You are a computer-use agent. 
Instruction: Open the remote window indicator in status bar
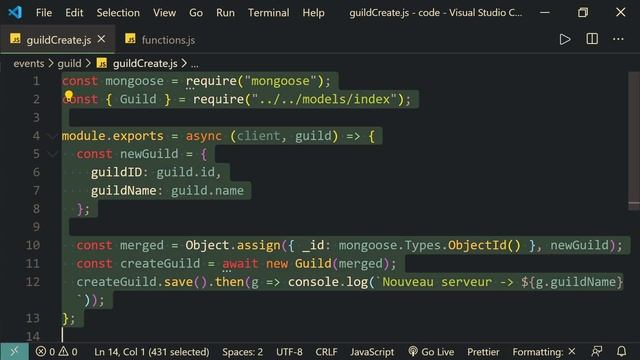pos(14,351)
